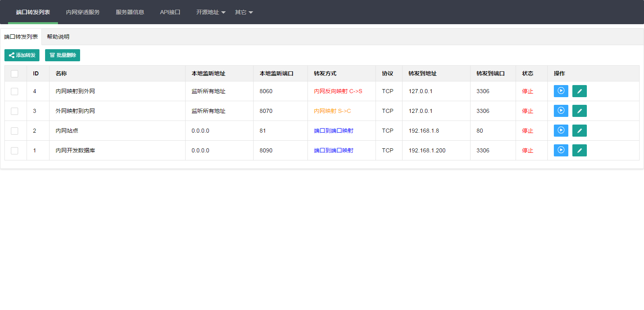Start the 内网映射到外网 forwarding rule

(561, 91)
